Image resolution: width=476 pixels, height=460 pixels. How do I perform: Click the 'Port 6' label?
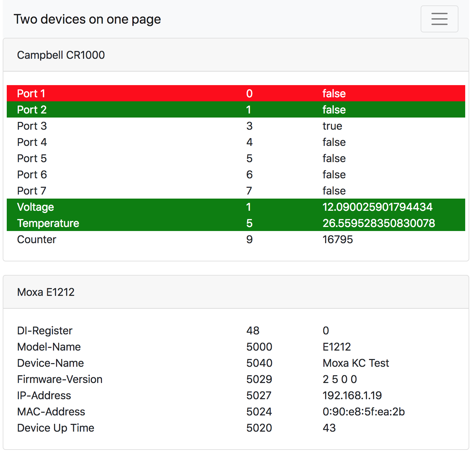coord(32,175)
